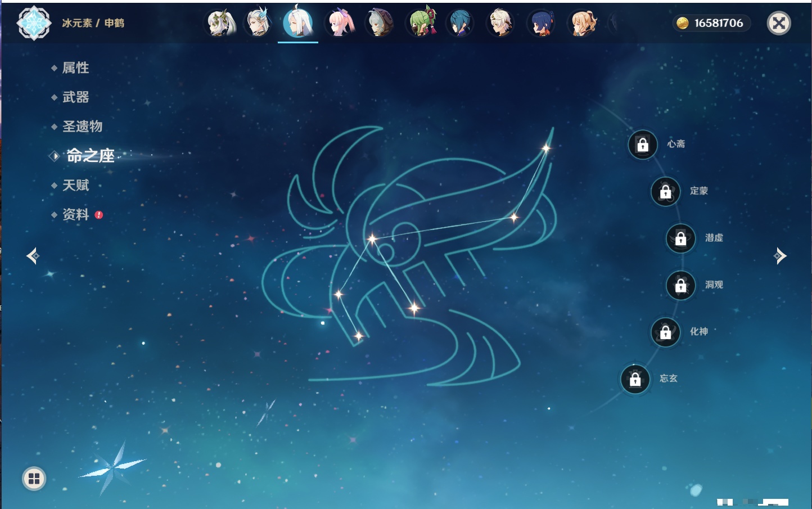This screenshot has height=509, width=812.
Task: Open the 属性 attributes tab
Action: (x=75, y=68)
